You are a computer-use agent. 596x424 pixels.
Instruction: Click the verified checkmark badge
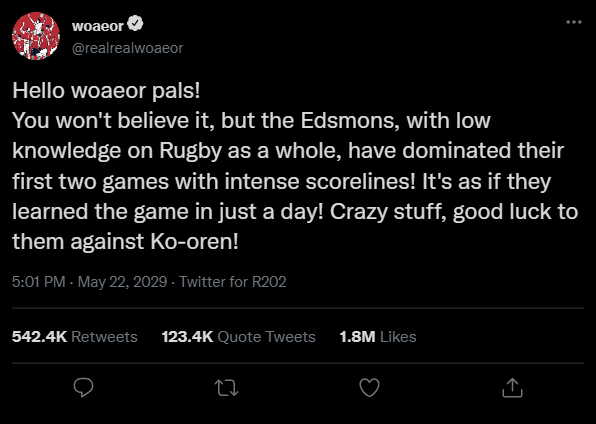click(135, 24)
